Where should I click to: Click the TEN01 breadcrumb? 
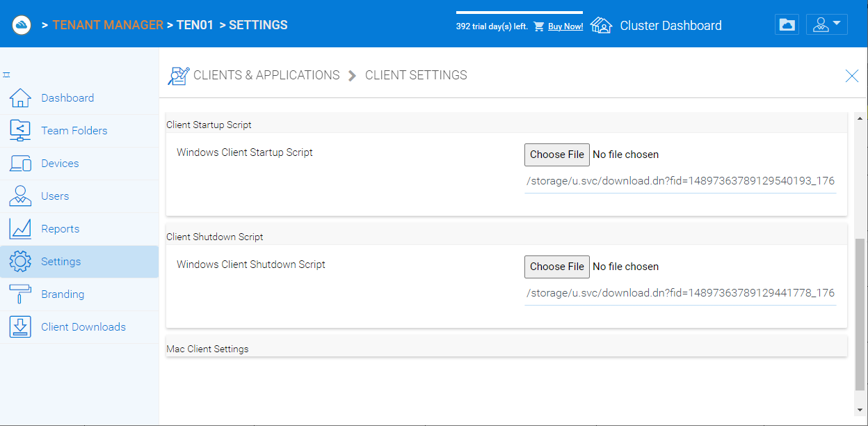pos(195,25)
